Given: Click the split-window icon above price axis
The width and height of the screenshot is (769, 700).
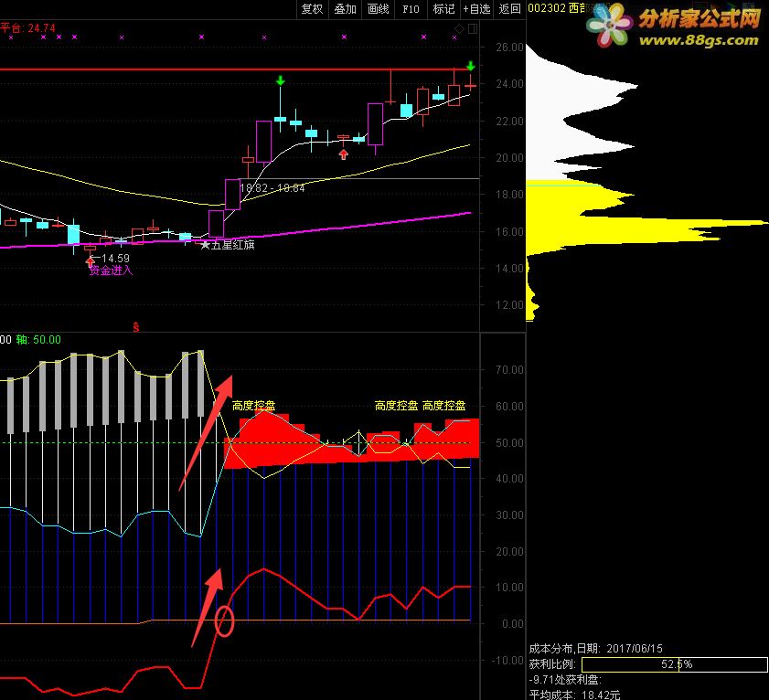Looking at the screenshot, I should tap(473, 29).
